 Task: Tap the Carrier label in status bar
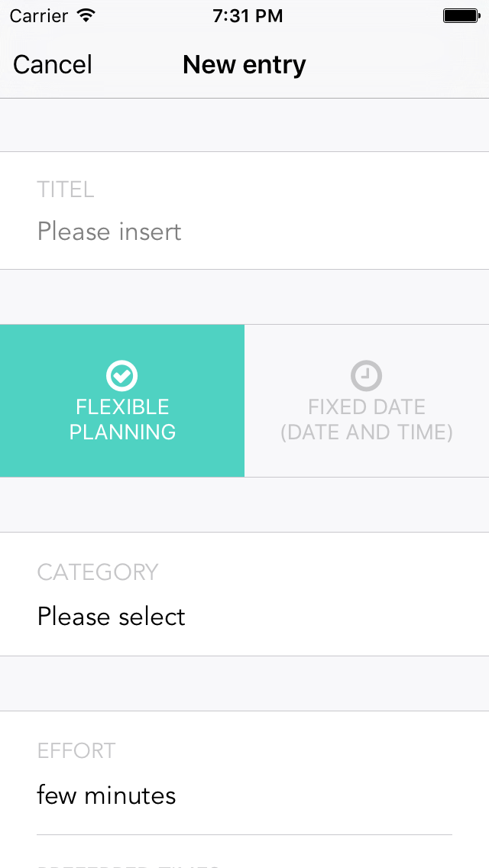(x=38, y=15)
